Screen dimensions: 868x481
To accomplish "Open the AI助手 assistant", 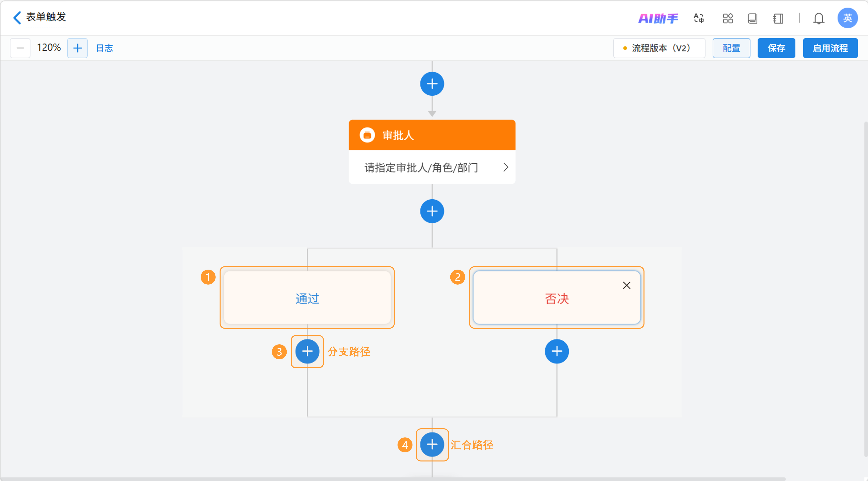I will 658,18.
